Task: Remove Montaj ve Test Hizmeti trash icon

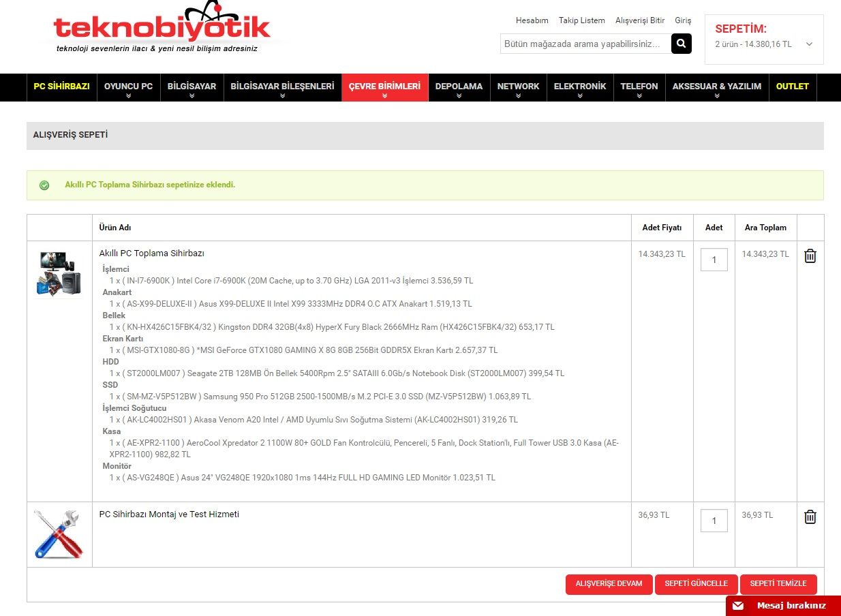Action: point(810,517)
